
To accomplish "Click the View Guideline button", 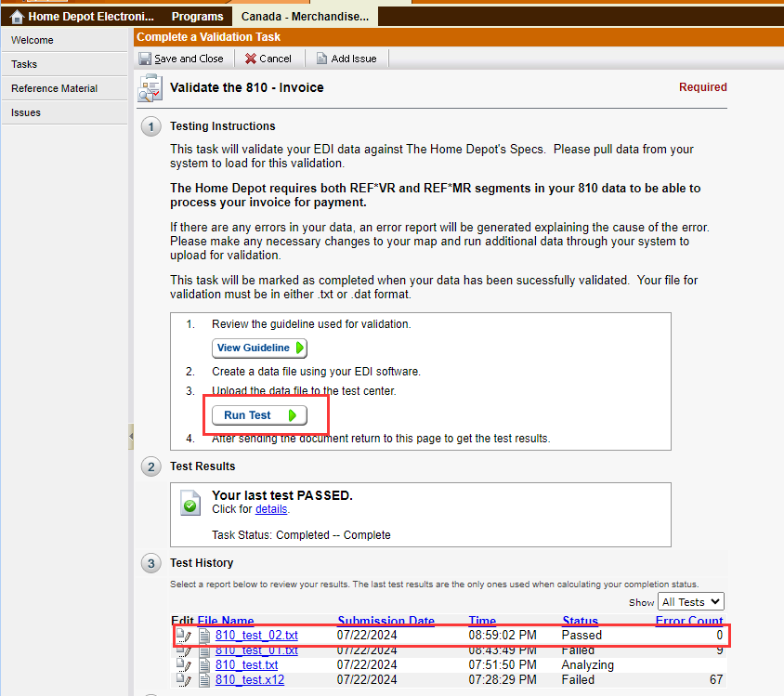I will (259, 348).
